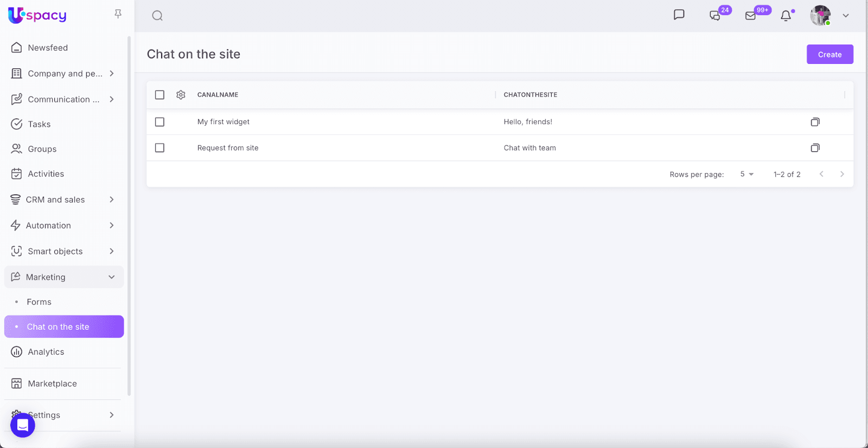Copy widget code for Request from site
This screenshot has width=868, height=448.
pos(815,148)
